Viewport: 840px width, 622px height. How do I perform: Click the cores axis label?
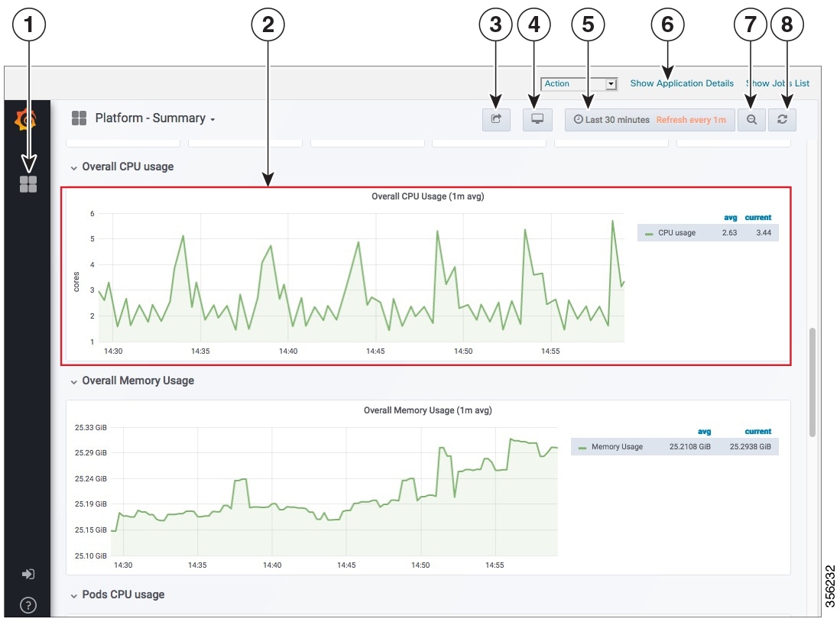coord(76,282)
